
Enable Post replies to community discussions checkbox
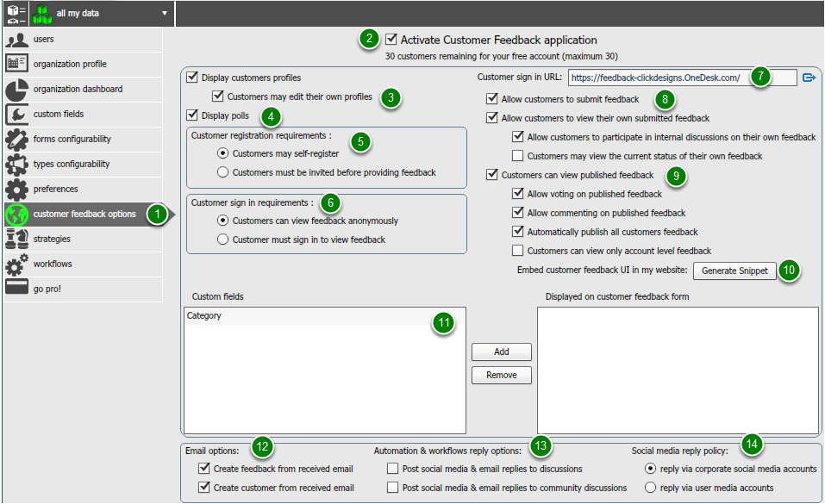pos(392,488)
